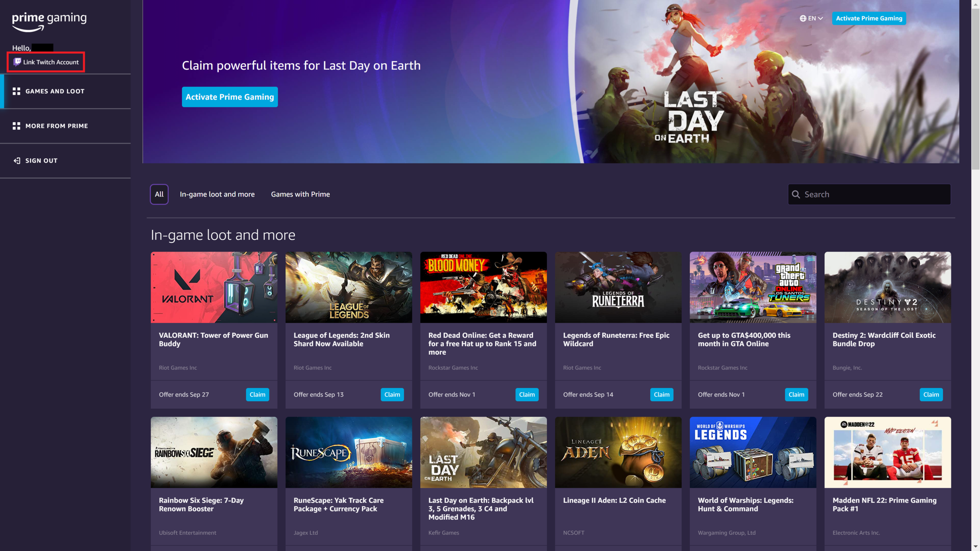The width and height of the screenshot is (980, 551).
Task: Open the RuneScape card thumbnail
Action: point(348,452)
